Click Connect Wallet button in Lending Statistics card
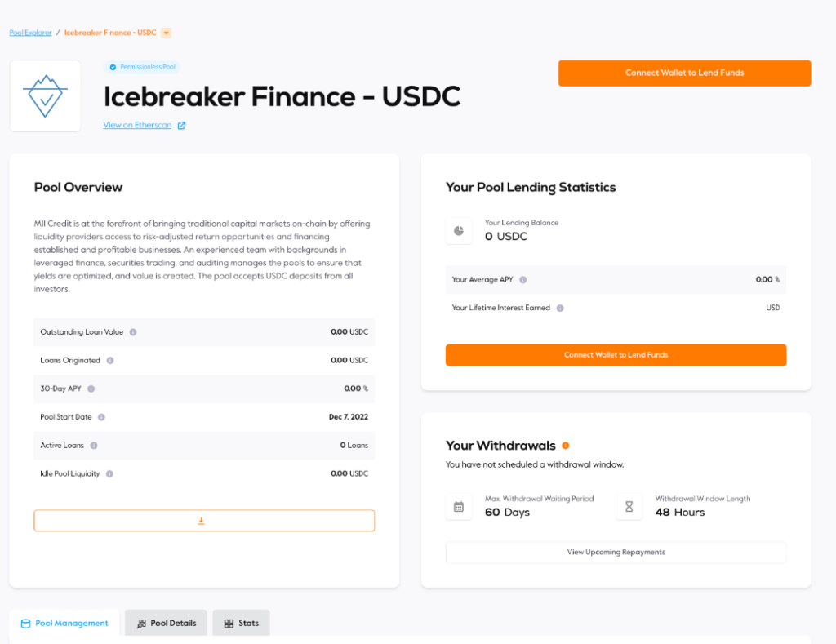Screen dimensions: 836x644 pyautogui.click(x=616, y=355)
